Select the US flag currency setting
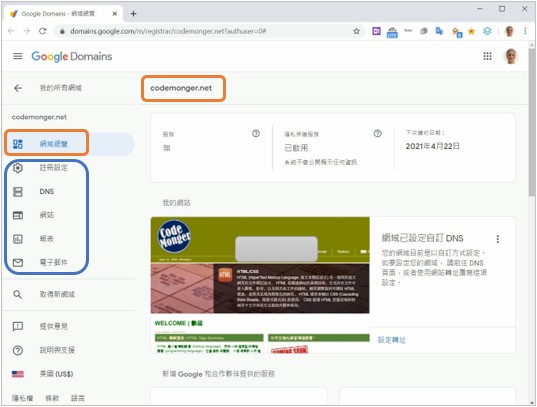537x407 pixels. [x=18, y=374]
